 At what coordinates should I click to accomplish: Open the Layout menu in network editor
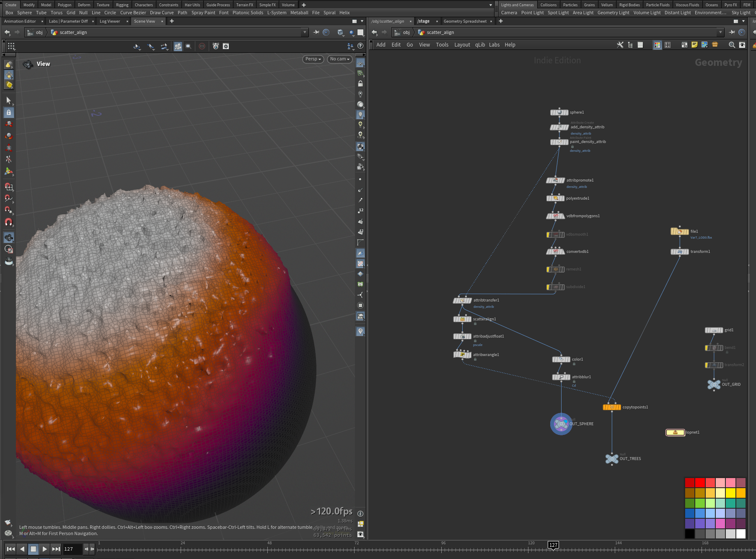pos(462,45)
